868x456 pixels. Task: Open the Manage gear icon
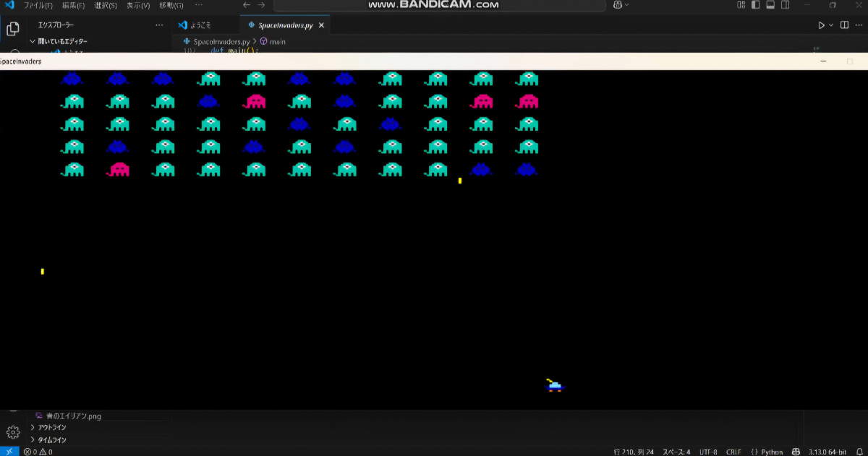click(12, 432)
